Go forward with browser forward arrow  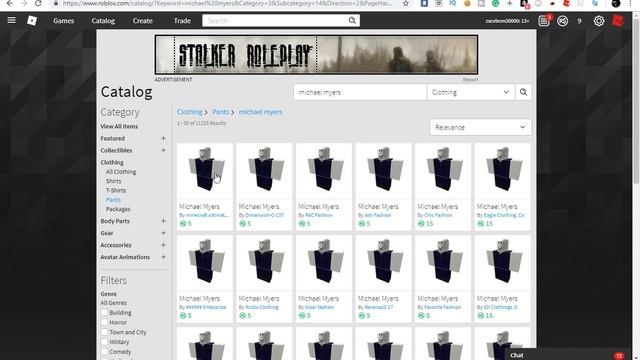coord(24,3)
